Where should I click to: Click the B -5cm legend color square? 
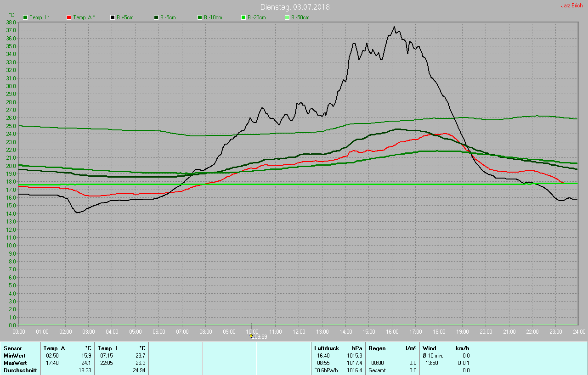coord(156,17)
